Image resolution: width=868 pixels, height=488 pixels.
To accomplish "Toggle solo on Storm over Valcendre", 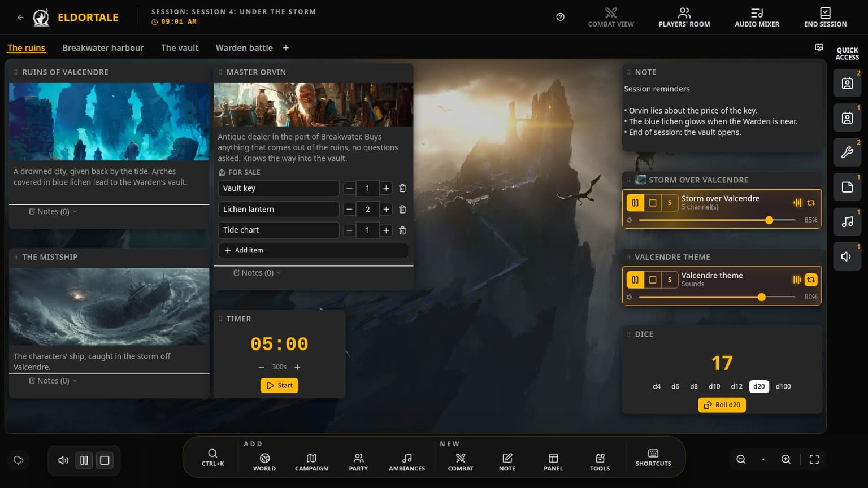I will click(670, 203).
